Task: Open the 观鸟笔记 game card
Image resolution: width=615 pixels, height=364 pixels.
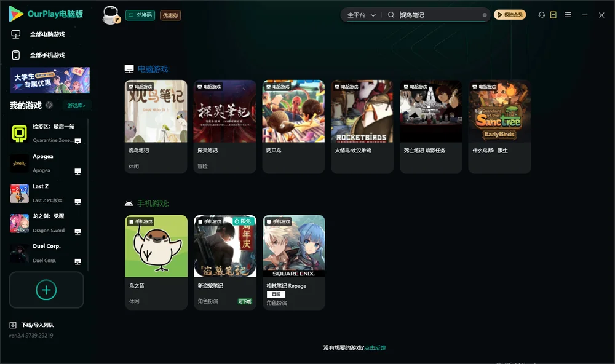Action: click(156, 127)
